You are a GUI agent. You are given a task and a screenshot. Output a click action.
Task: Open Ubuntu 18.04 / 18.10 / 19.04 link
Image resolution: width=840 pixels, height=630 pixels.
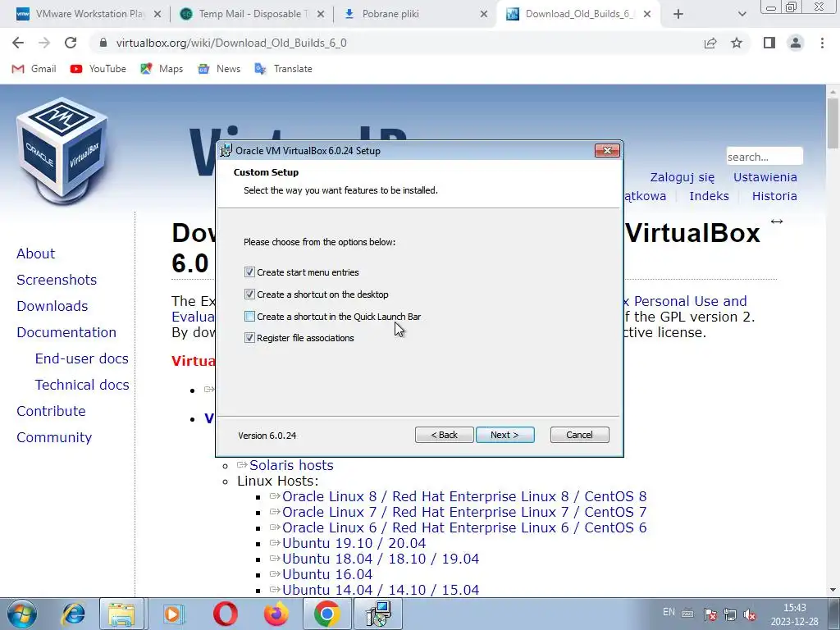tap(381, 558)
